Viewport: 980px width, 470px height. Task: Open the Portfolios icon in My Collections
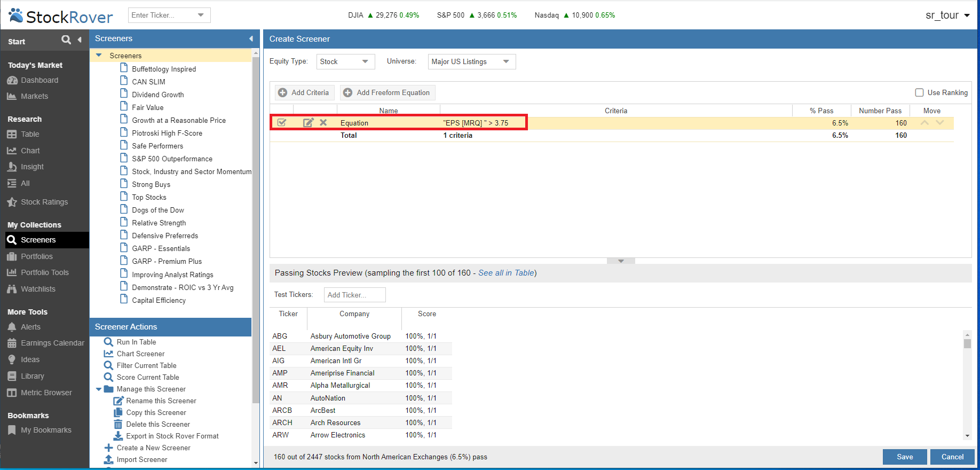[12, 256]
